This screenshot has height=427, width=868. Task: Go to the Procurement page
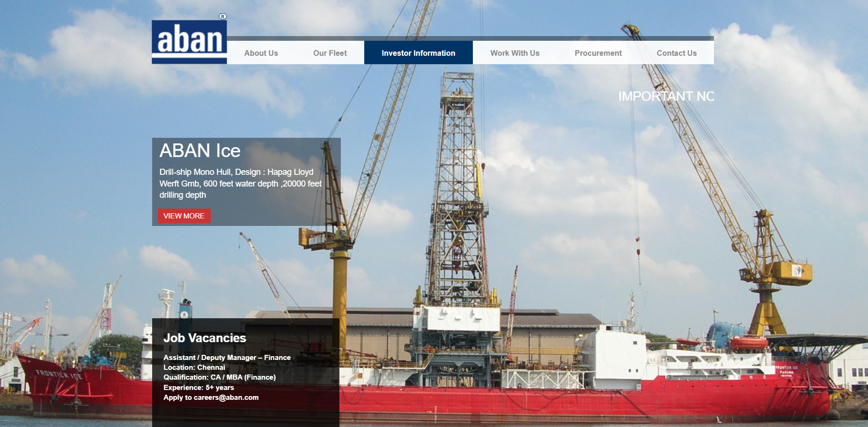point(598,53)
